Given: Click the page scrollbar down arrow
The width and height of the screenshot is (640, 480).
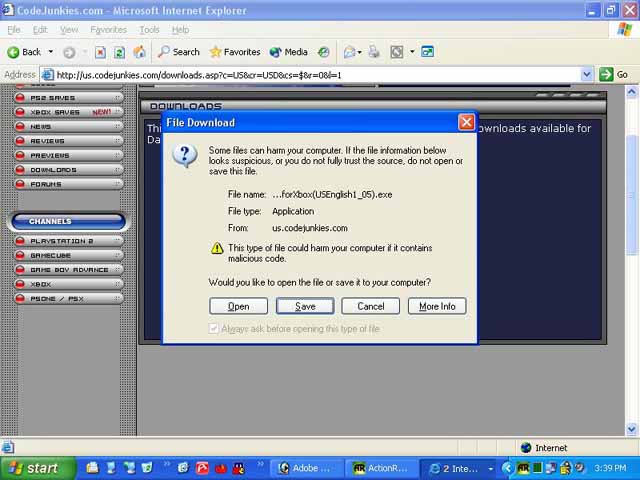Looking at the screenshot, I should pos(631,429).
